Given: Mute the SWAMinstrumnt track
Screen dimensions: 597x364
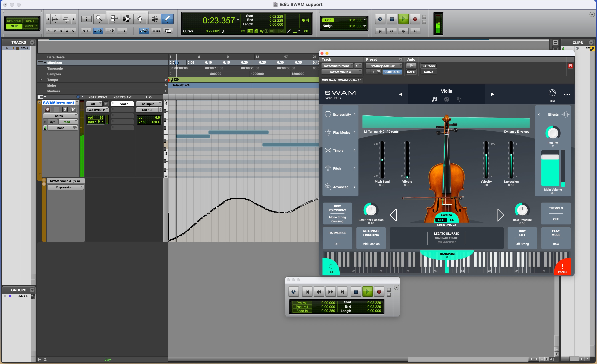Looking at the screenshot, I should pyautogui.click(x=73, y=109).
